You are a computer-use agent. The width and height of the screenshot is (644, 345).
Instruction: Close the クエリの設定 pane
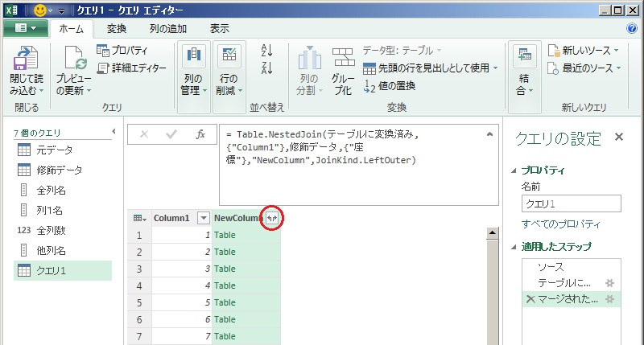point(618,137)
